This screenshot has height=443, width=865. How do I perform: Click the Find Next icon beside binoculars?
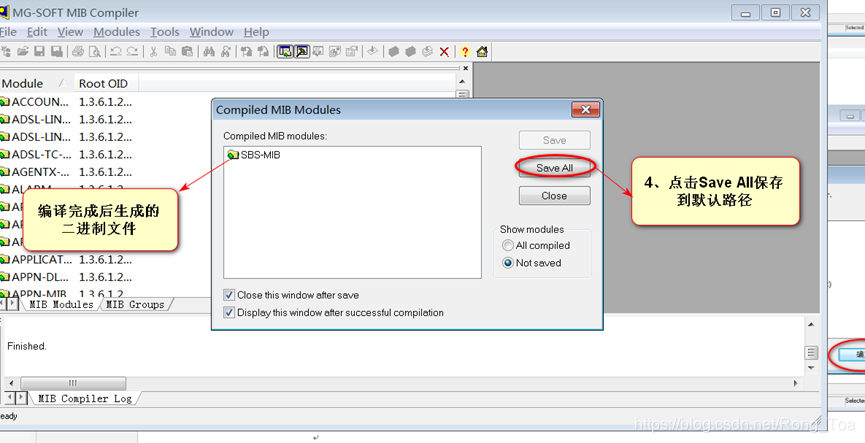point(225,51)
